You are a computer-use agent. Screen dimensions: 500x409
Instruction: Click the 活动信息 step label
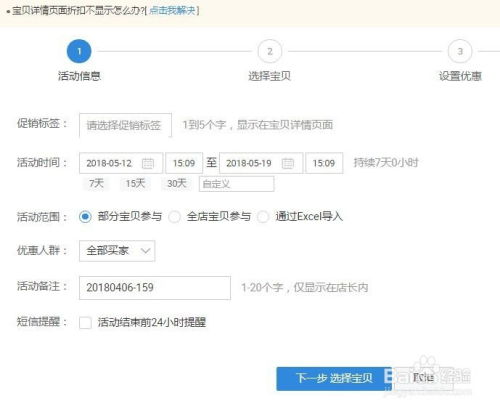tap(79, 76)
